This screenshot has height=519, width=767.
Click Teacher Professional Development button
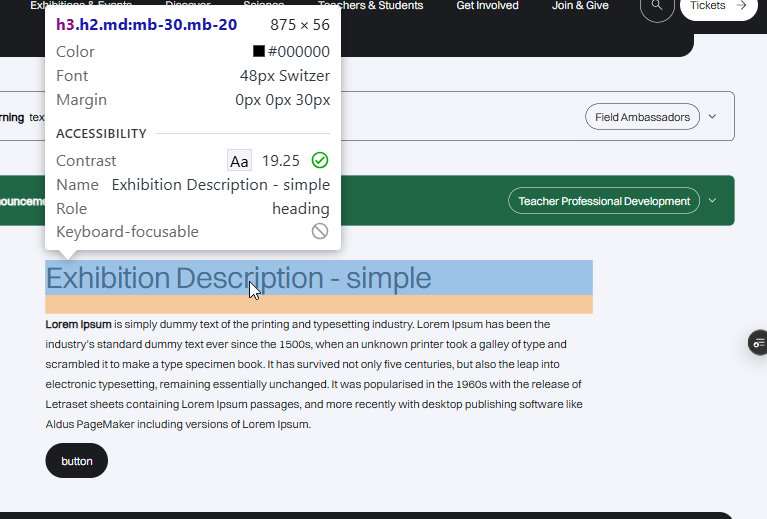click(604, 201)
